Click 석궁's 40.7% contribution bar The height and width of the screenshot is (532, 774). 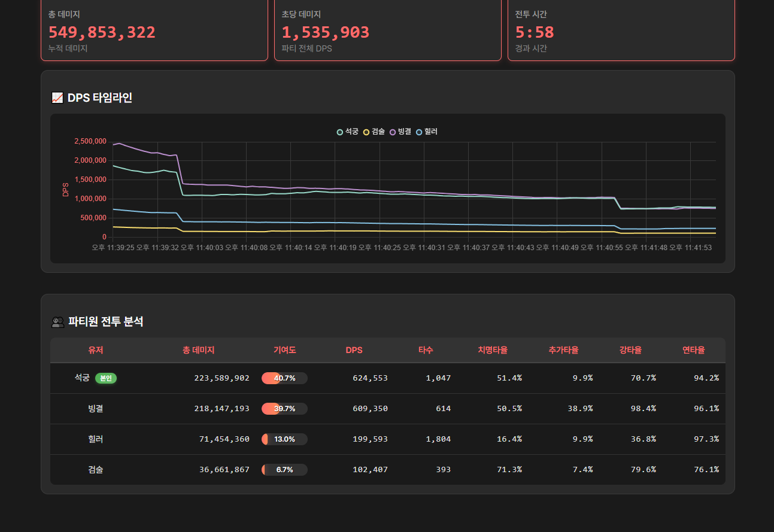point(284,378)
